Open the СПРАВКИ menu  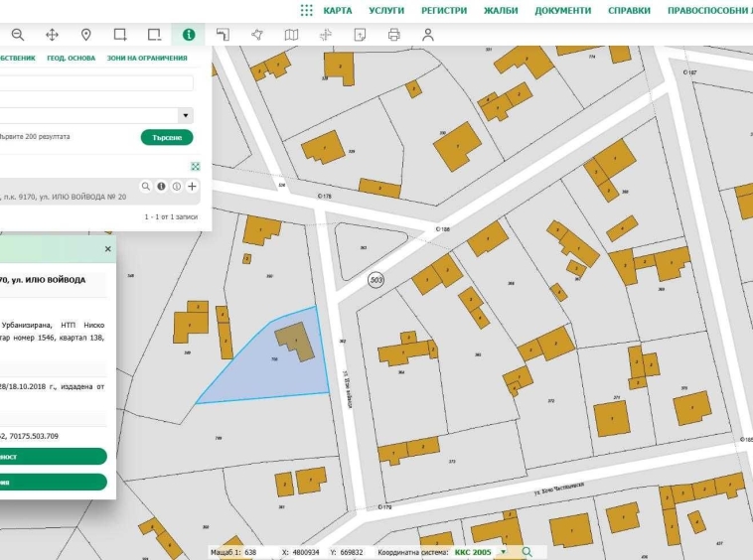pos(629,10)
